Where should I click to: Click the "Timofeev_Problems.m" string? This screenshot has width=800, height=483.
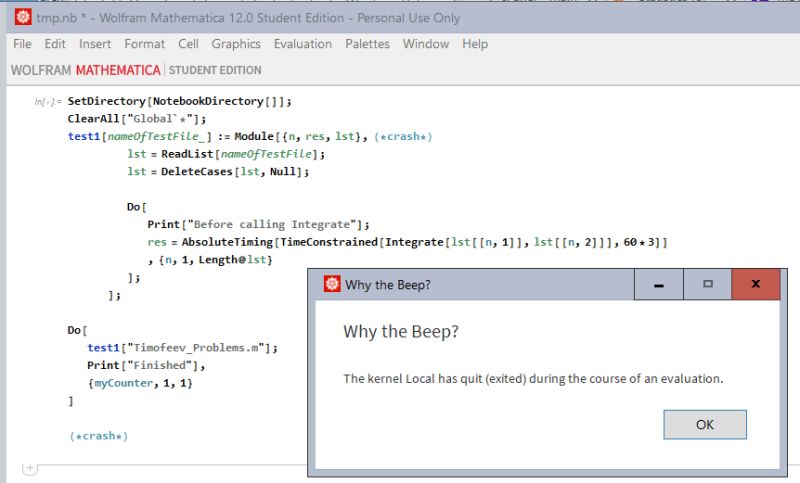coord(198,348)
